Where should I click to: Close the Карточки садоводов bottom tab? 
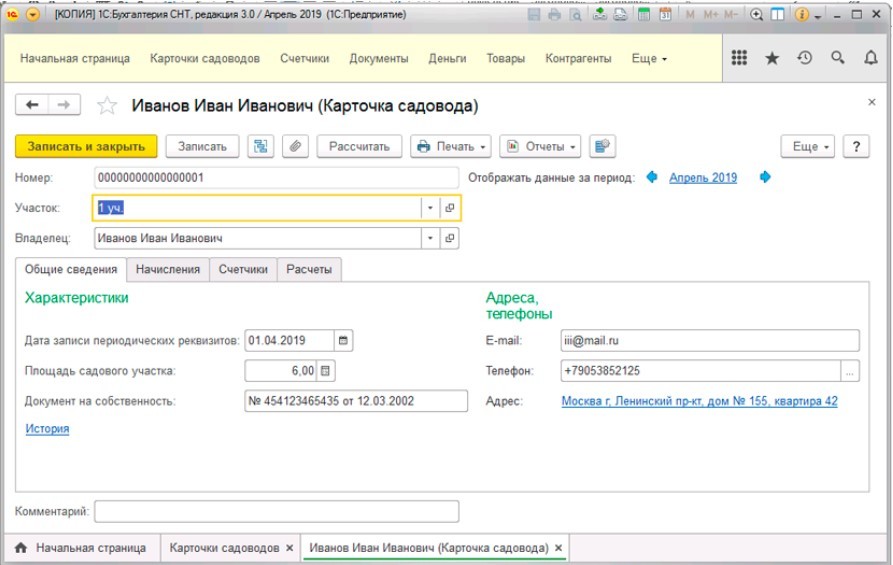[x=289, y=548]
